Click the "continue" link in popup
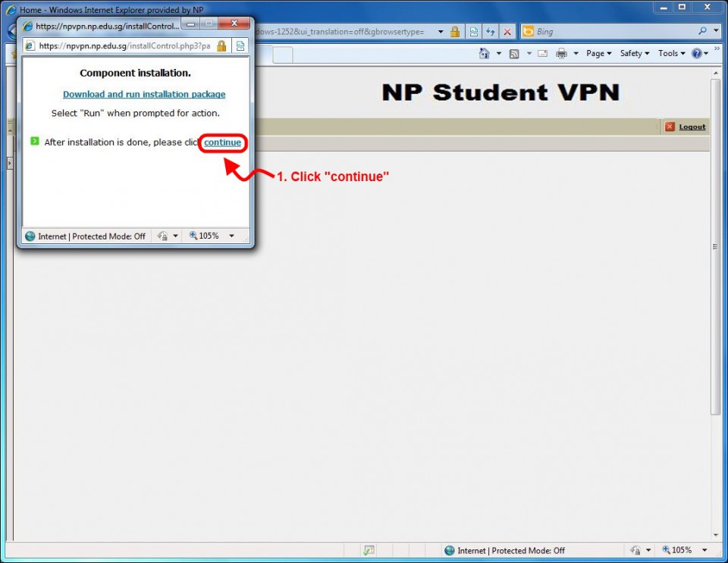 click(222, 142)
